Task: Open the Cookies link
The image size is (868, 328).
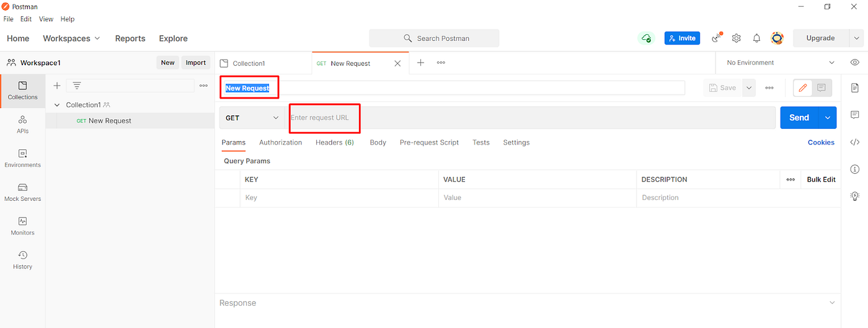Action: 821,142
